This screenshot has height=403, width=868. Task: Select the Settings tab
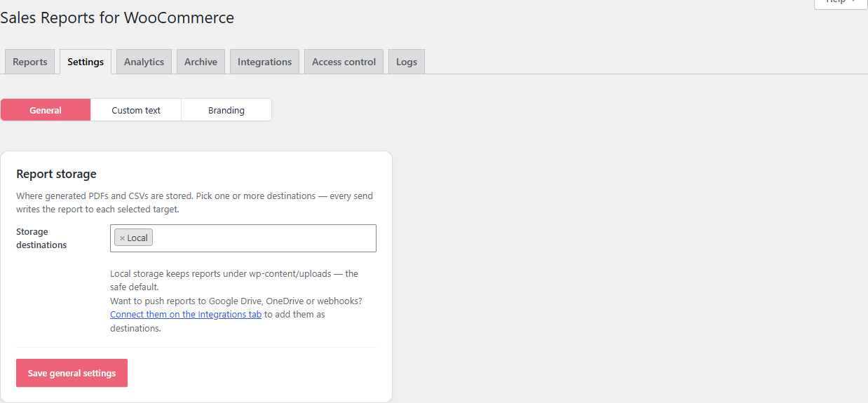[x=86, y=62]
